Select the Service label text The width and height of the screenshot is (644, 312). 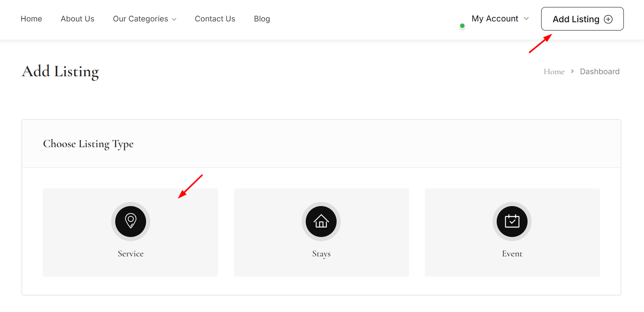pyautogui.click(x=130, y=254)
